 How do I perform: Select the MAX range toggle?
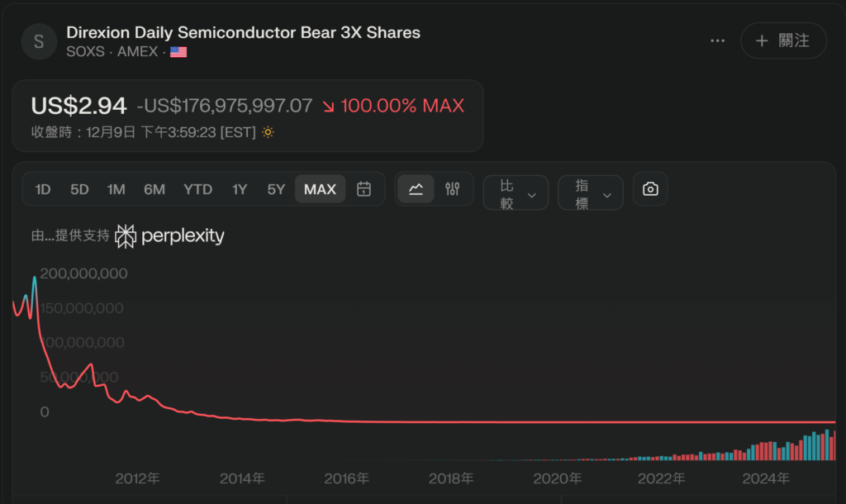tap(320, 189)
